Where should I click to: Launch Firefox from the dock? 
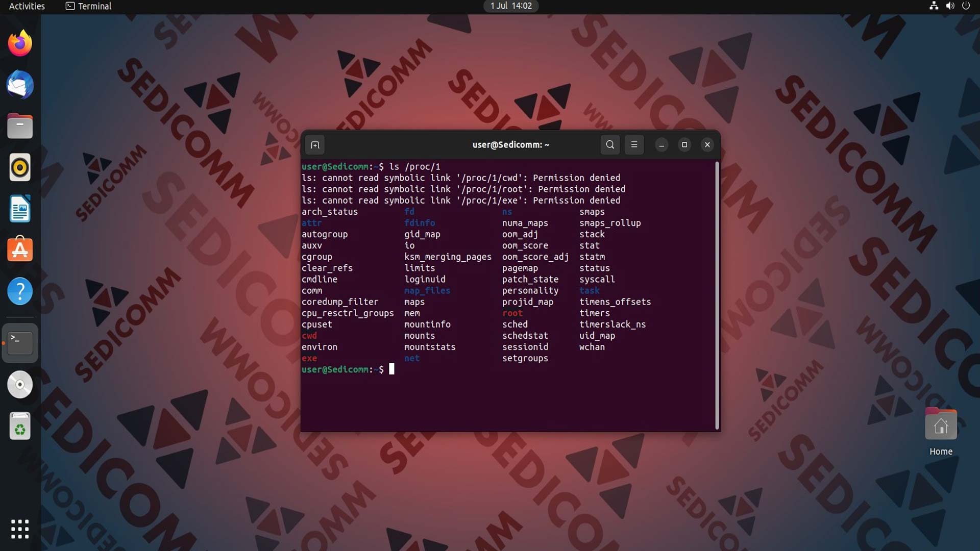coord(20,43)
